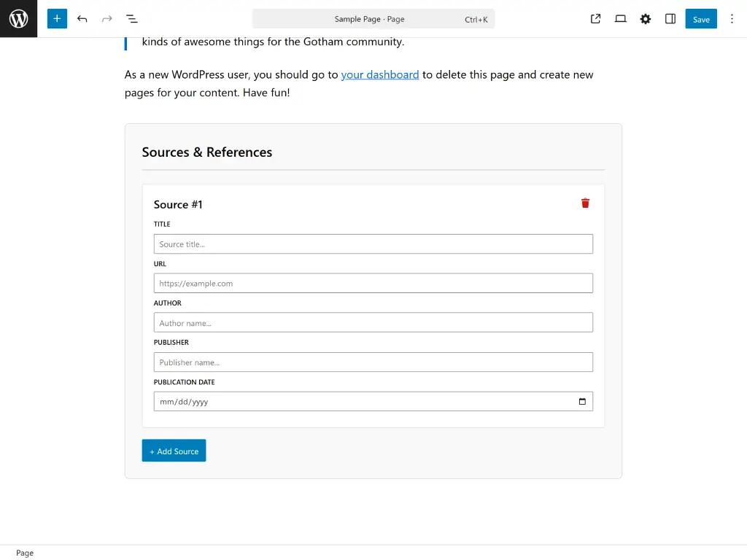Toggle the settings sidebar panel
747x560 pixels.
[x=670, y=19]
